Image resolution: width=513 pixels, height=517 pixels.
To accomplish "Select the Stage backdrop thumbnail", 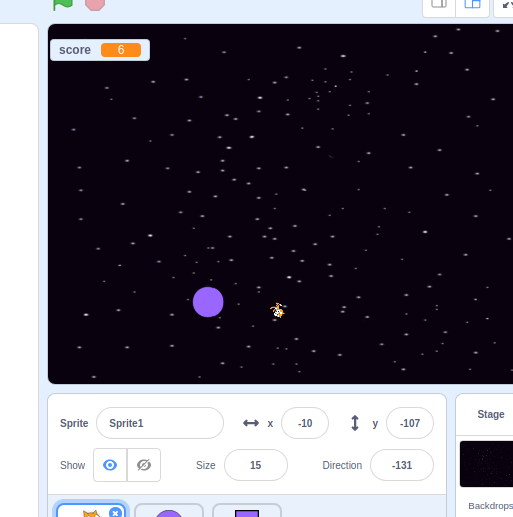I will coord(486,464).
